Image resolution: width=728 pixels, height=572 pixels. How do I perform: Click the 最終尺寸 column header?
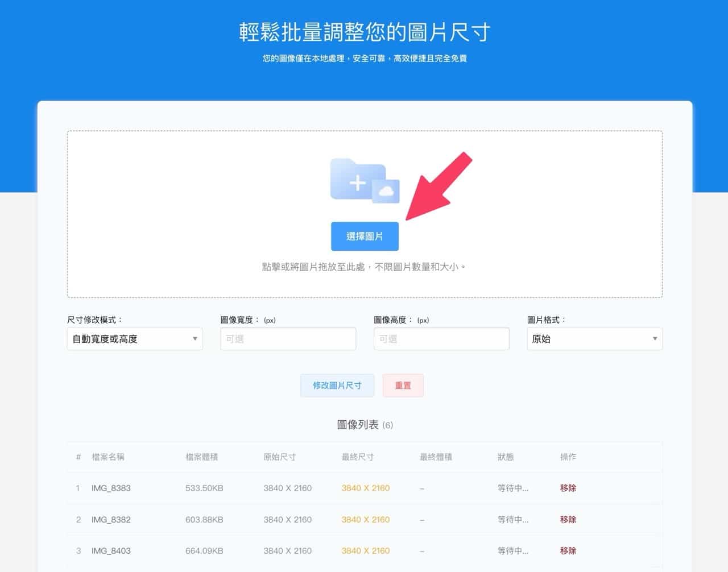[357, 457]
